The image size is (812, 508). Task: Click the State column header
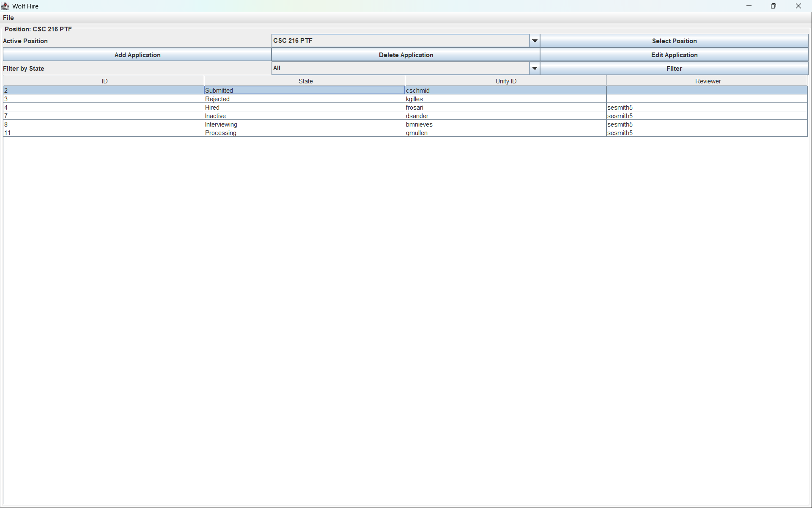(x=305, y=81)
